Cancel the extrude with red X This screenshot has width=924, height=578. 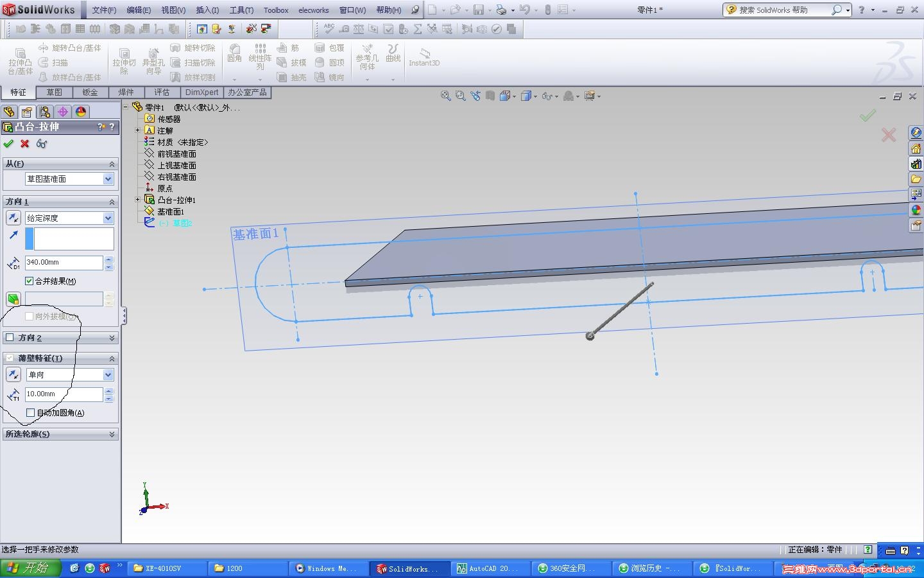pos(25,144)
